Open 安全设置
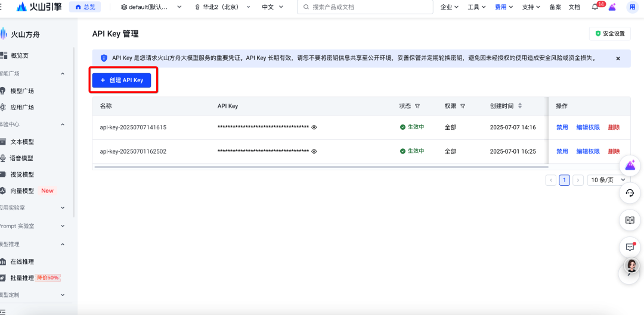 pyautogui.click(x=610, y=33)
